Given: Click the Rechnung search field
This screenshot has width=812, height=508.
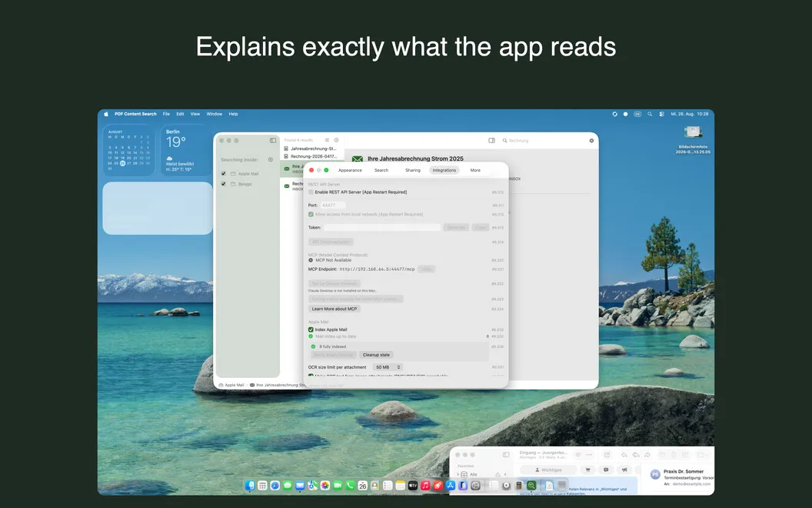Looking at the screenshot, I should tap(547, 141).
